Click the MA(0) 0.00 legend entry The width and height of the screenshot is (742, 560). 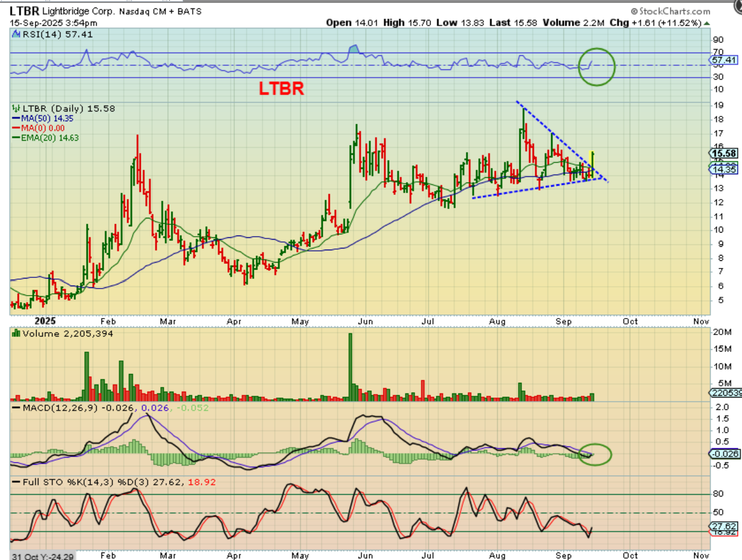(42, 128)
